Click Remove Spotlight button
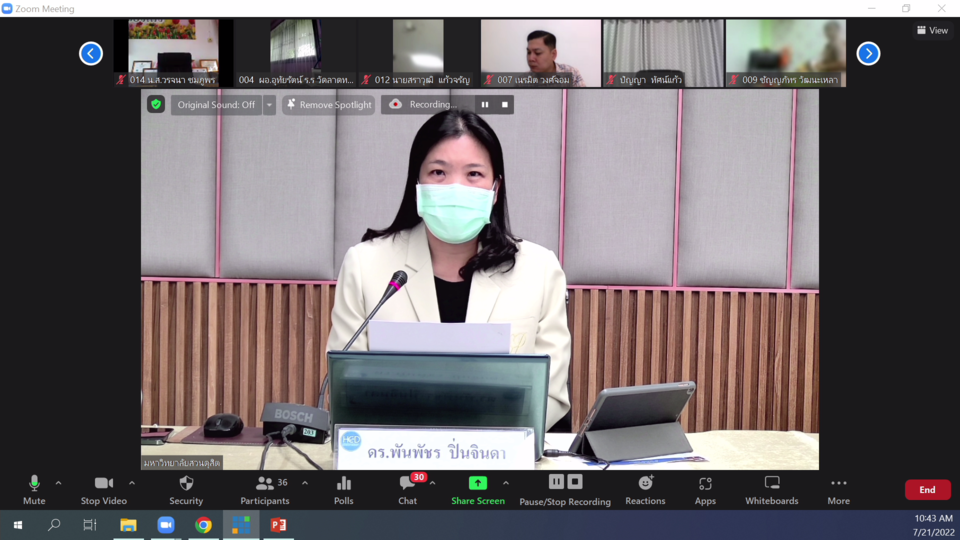The image size is (960, 540). pyautogui.click(x=328, y=105)
